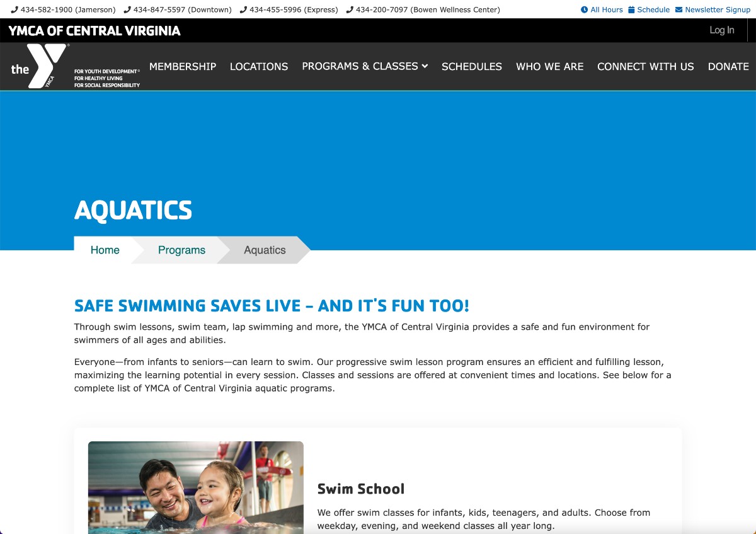756x534 pixels.
Task: Open the Connect With Us menu item
Action: click(x=646, y=66)
